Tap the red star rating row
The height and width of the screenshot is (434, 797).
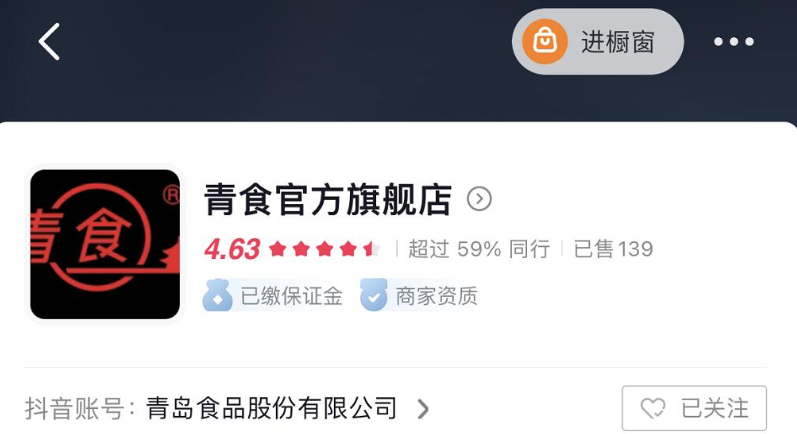pyautogui.click(x=324, y=249)
